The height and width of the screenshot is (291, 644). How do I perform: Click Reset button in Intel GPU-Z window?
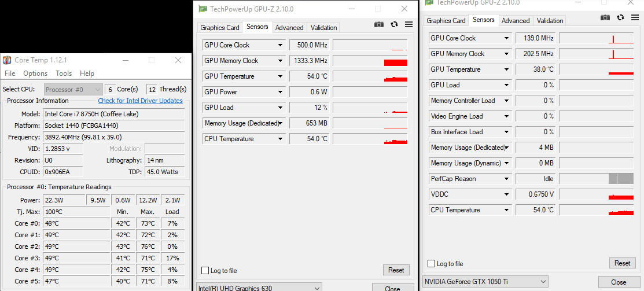point(396,270)
